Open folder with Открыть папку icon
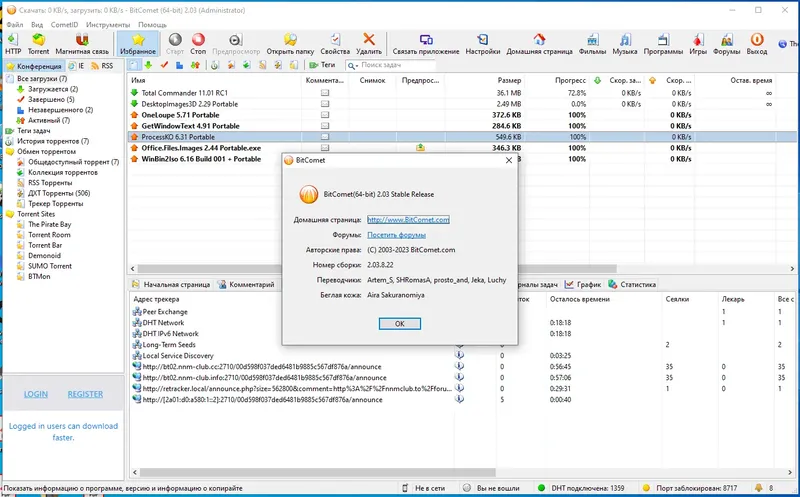 (290, 43)
